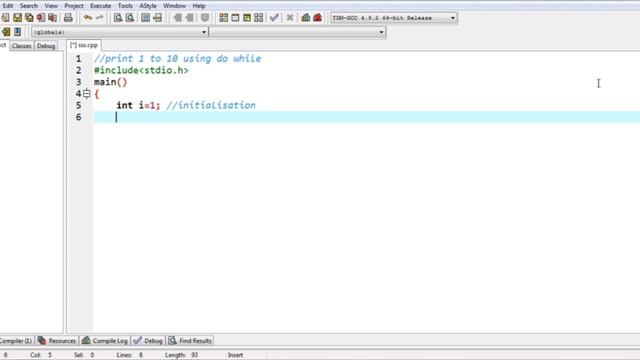Click the Rebuild All icon
This screenshot has width=640, height=360.
259,18
